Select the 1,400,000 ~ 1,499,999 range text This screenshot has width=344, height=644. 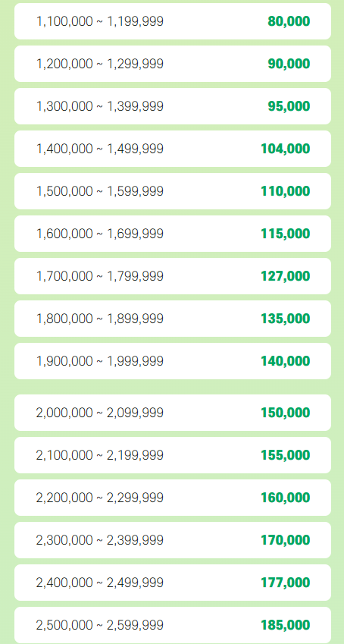pos(100,149)
